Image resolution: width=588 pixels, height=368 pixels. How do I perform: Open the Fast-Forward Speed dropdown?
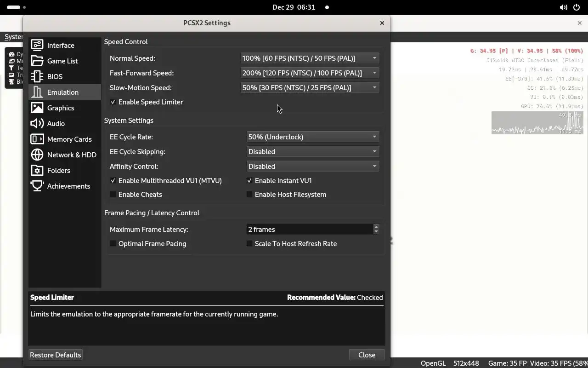click(x=310, y=73)
